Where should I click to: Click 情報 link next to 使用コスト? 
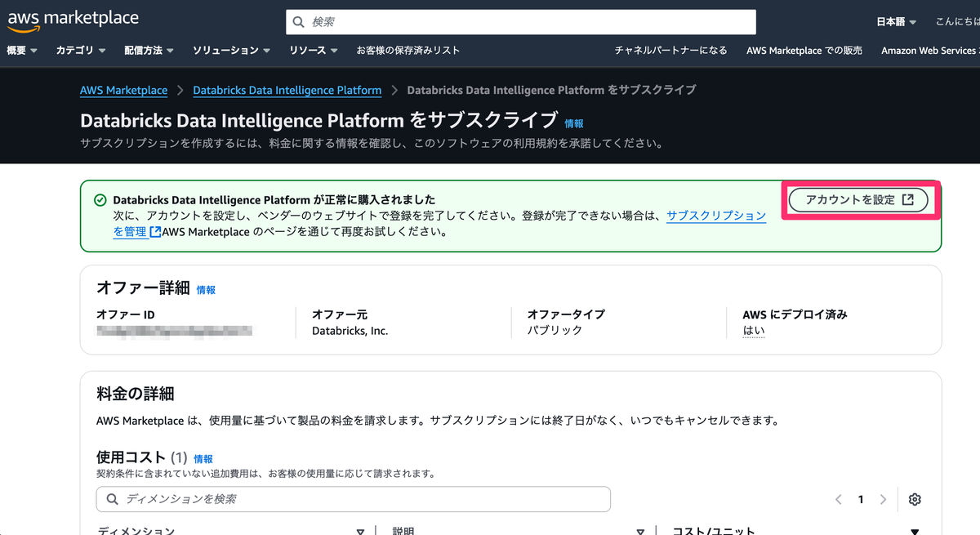[x=203, y=459]
